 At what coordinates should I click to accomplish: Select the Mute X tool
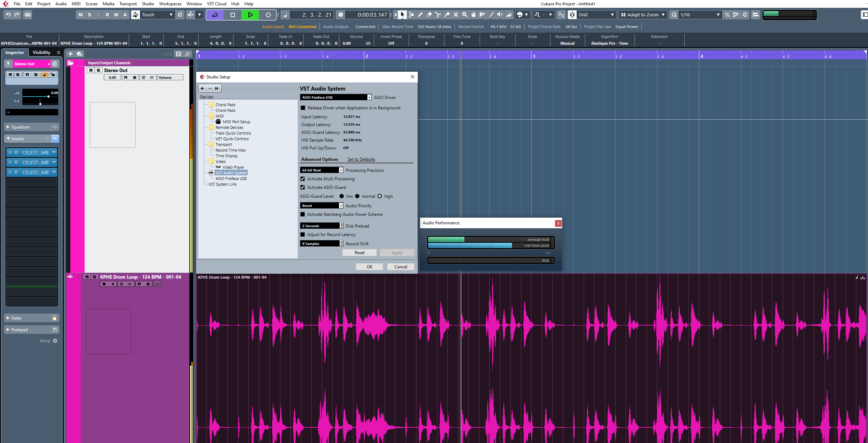tap(456, 15)
